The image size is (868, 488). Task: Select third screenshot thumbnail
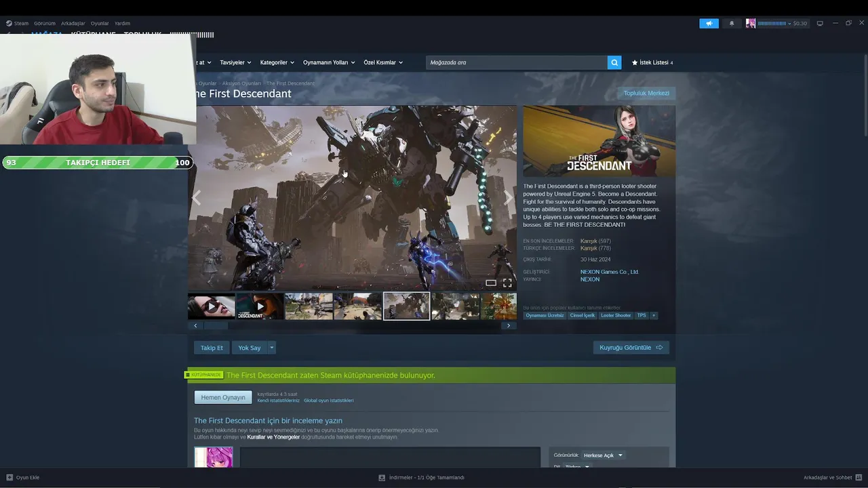(x=309, y=306)
